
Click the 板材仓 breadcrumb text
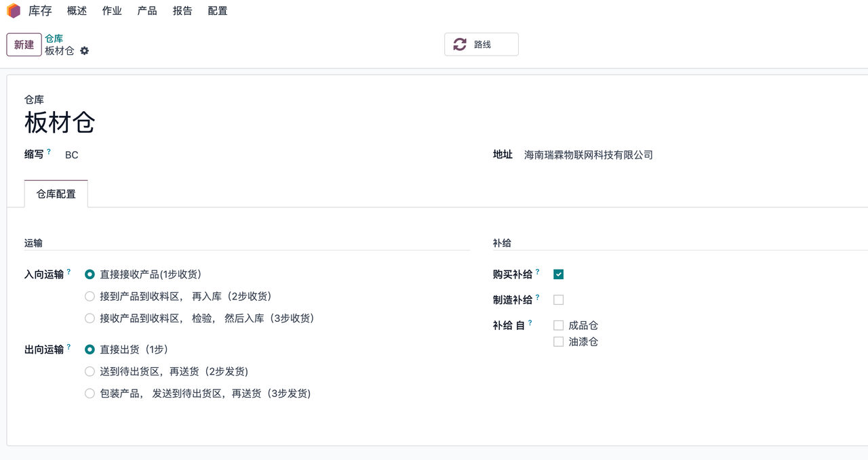(x=60, y=51)
